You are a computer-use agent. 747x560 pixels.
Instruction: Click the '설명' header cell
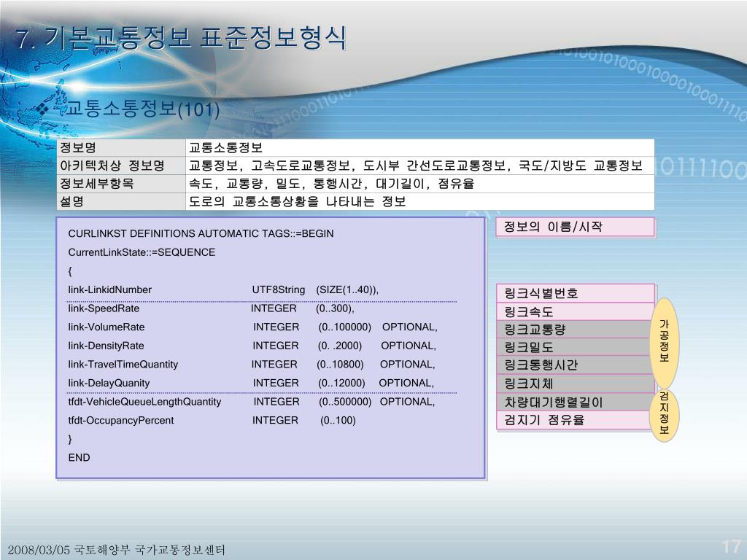pos(121,201)
